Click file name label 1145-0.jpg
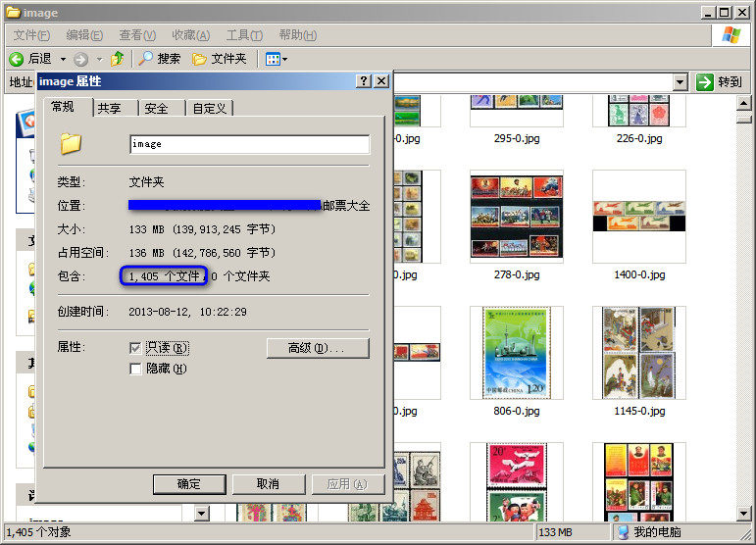 (639, 411)
